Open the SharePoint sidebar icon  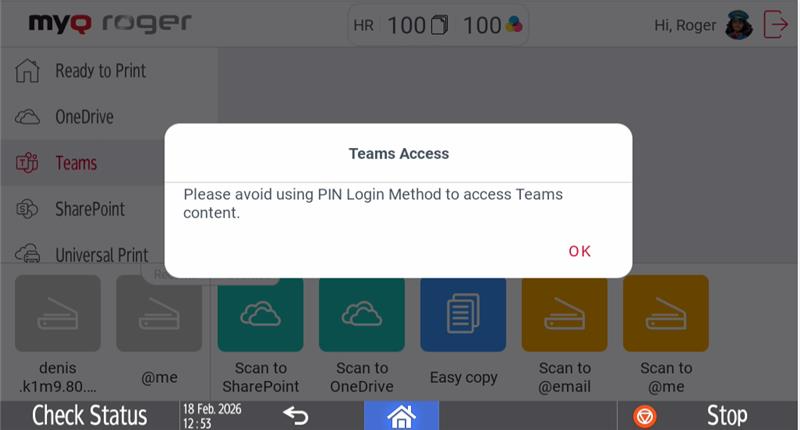coord(27,209)
